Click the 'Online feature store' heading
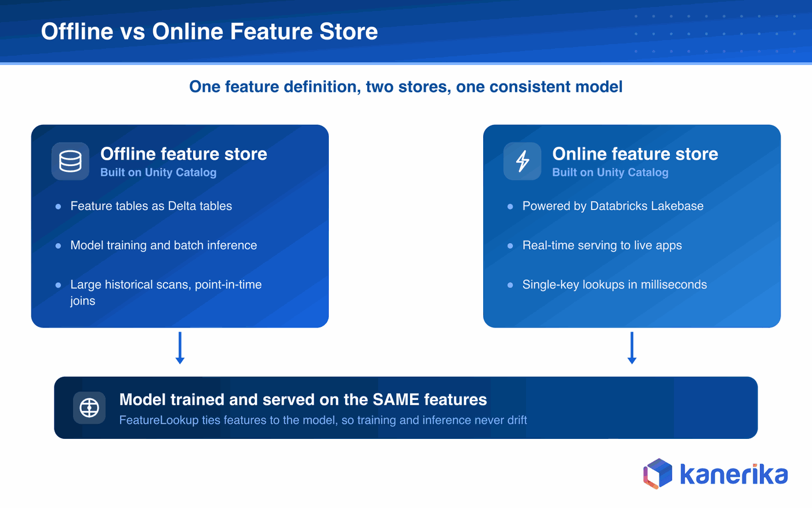Image resolution: width=812 pixels, height=508 pixels. 635,154
